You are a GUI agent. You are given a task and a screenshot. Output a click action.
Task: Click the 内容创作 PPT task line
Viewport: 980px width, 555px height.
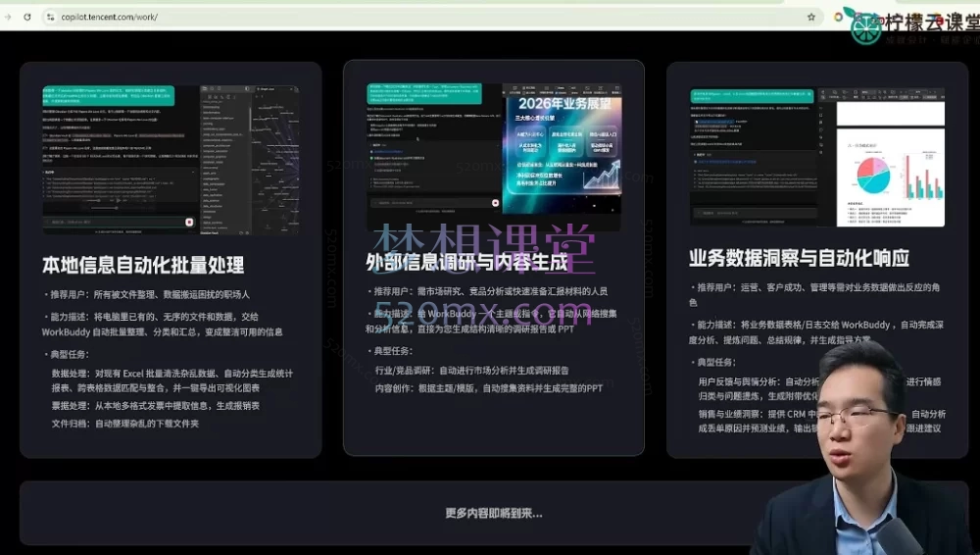[489, 388]
